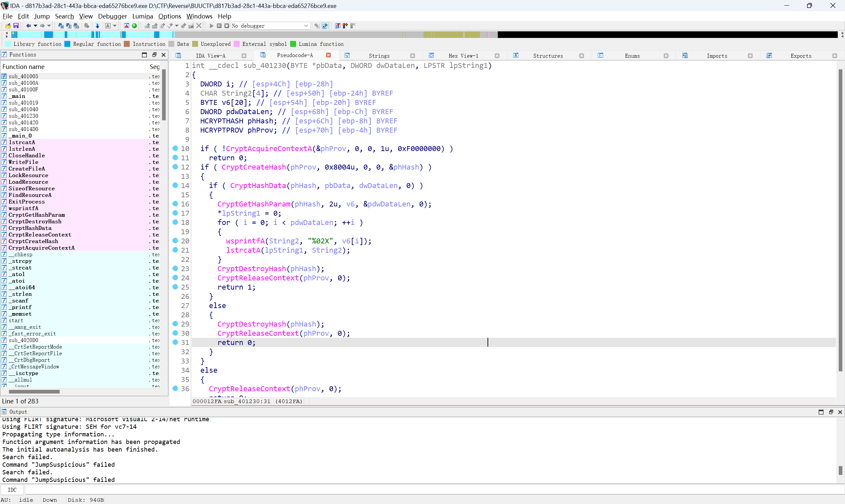This screenshot has height=504, width=845.
Task: Click the gray X undefine toolbar icon
Action: [199, 26]
